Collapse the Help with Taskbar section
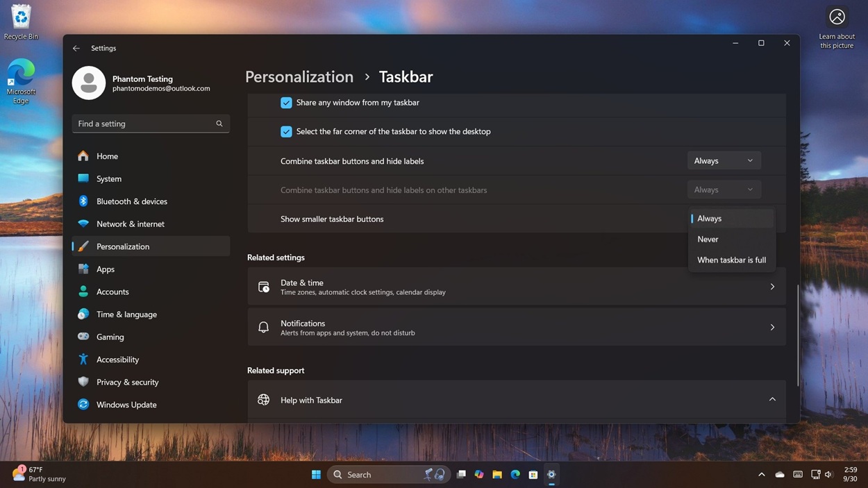868x488 pixels. 771,399
